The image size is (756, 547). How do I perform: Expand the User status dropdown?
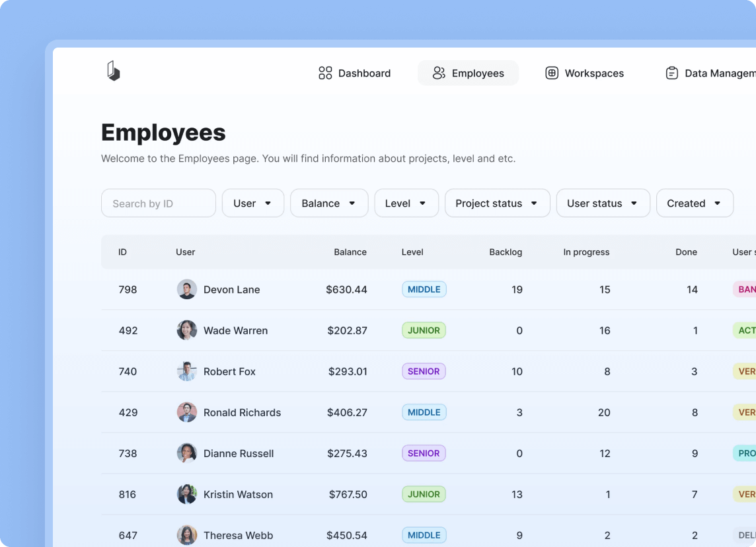tap(603, 203)
